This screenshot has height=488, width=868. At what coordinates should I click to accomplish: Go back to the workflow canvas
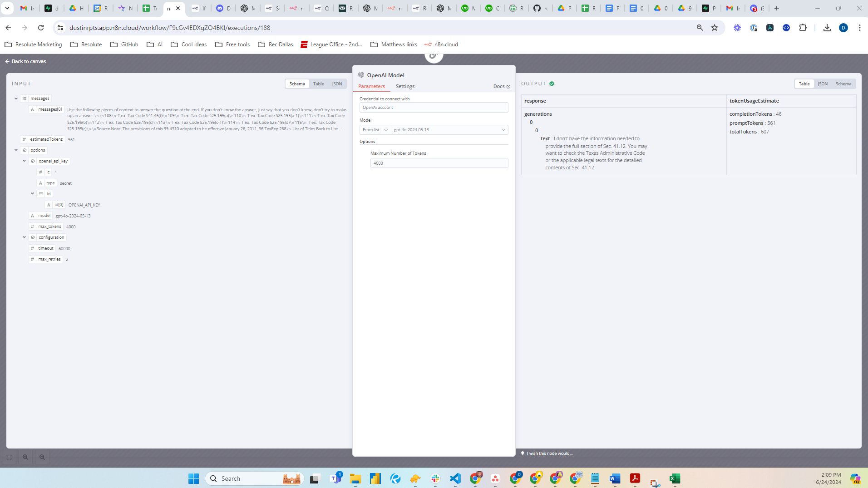coord(25,61)
